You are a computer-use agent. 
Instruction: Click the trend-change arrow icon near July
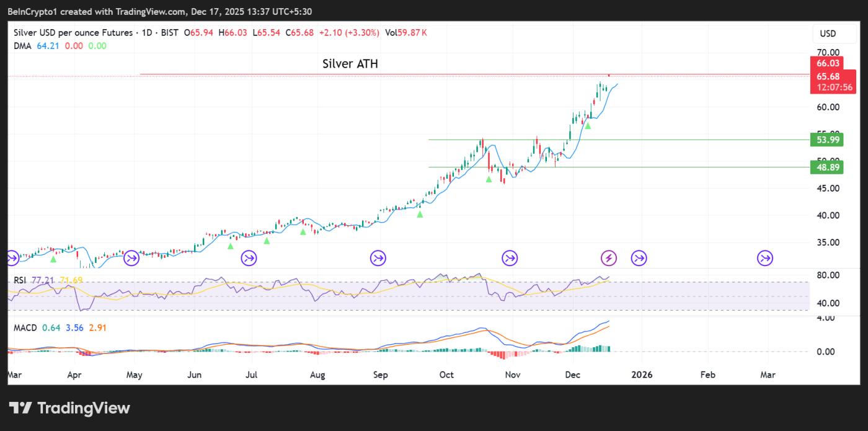click(x=249, y=258)
